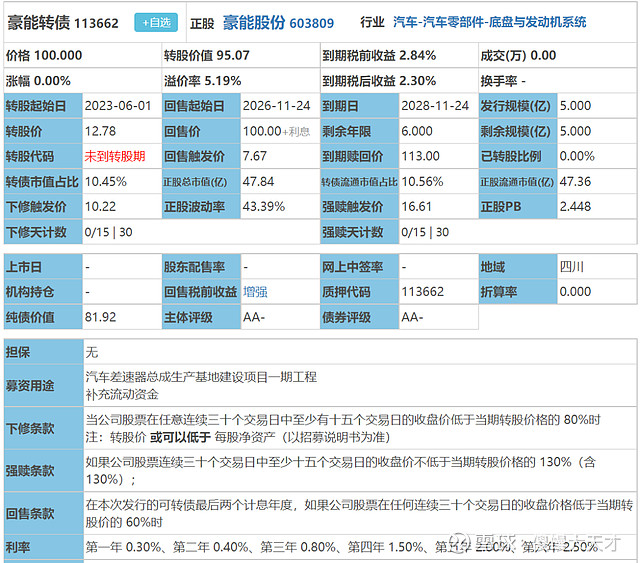Click the 机构持仓 label cell
This screenshot has height=563, width=640.
[43, 292]
